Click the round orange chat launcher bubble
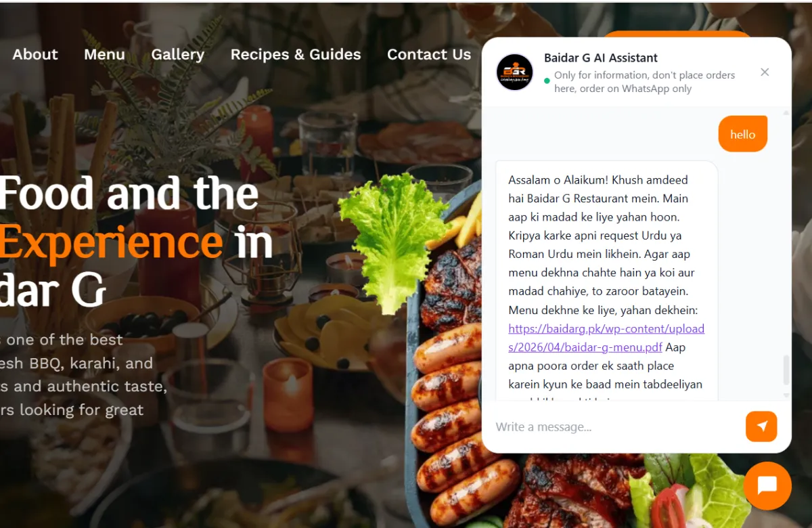 767,486
